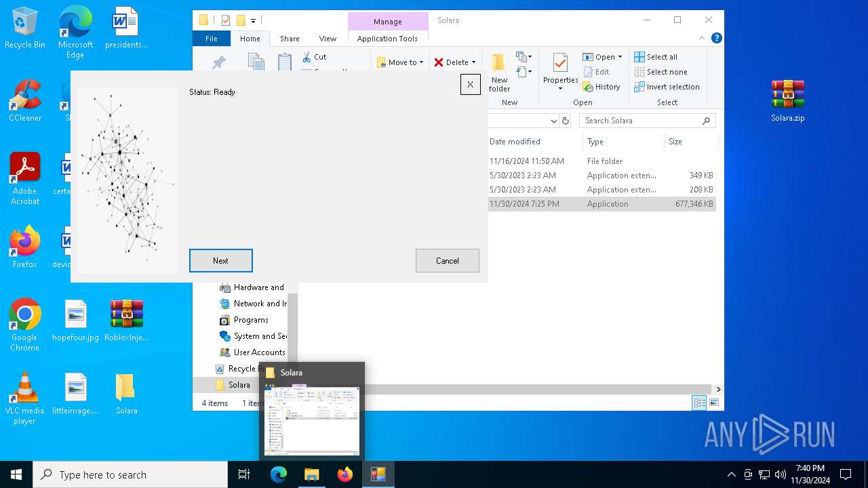This screenshot has width=868, height=488.
Task: Open the Action Center notifications
Action: point(846,474)
